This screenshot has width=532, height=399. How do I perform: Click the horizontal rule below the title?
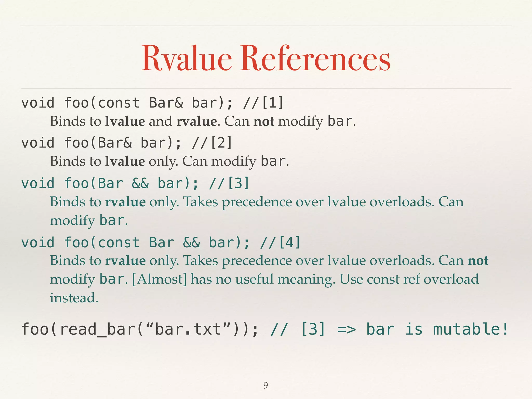266,89
